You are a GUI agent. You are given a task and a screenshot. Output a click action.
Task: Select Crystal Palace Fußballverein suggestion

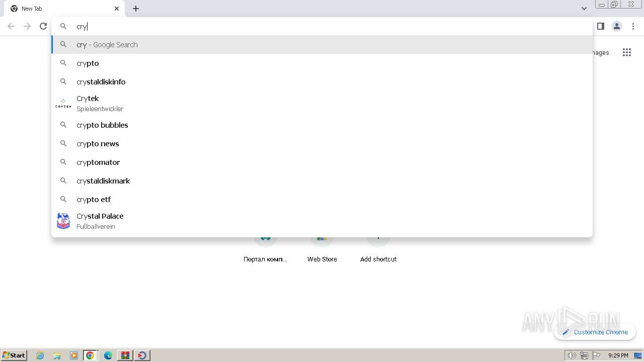click(322, 221)
